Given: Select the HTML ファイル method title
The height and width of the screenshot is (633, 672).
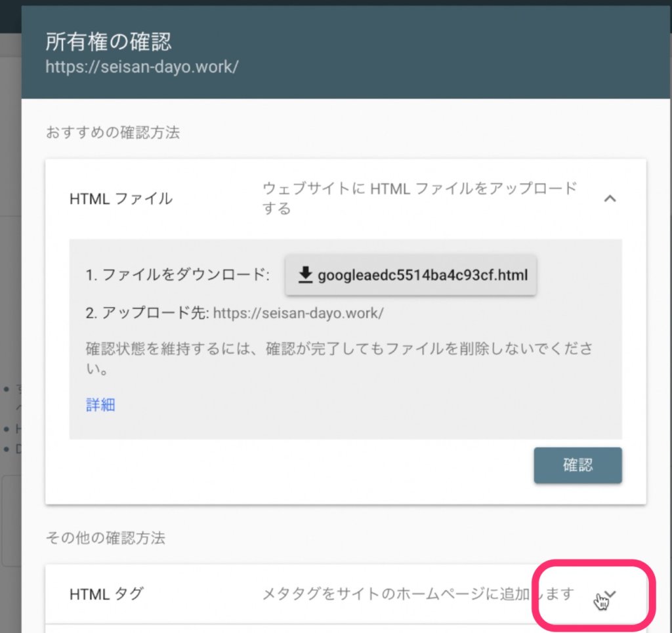Looking at the screenshot, I should click(x=121, y=198).
